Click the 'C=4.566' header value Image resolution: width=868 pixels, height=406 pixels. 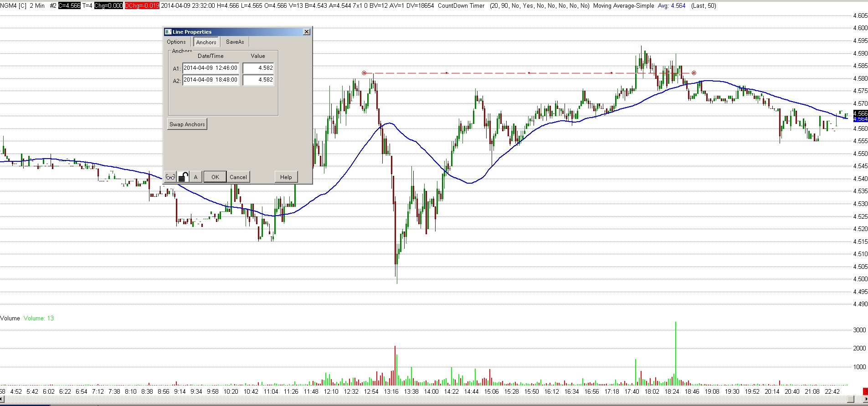coord(70,6)
